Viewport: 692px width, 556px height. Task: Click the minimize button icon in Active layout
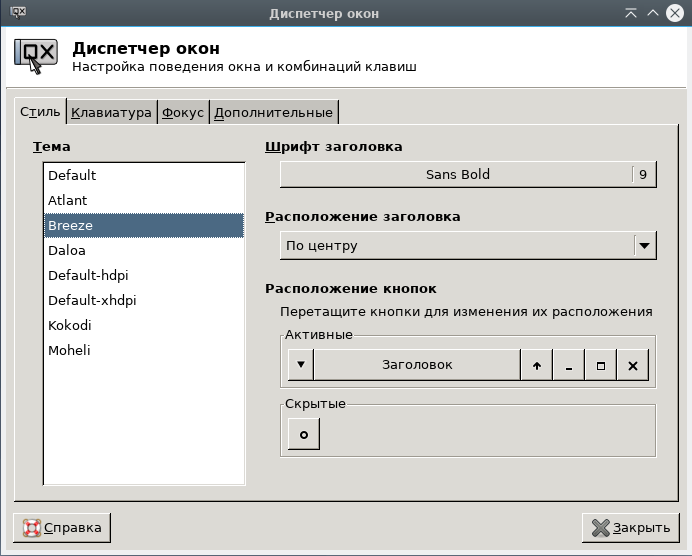tap(568, 365)
